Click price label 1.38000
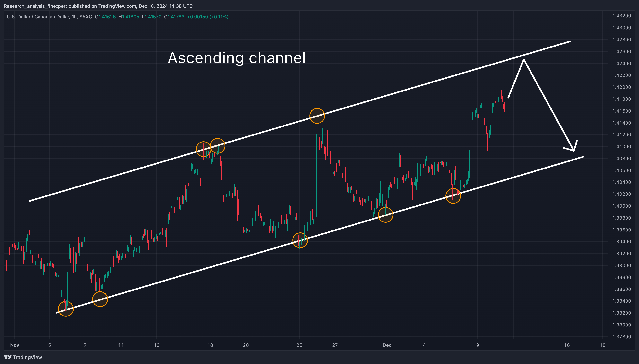The width and height of the screenshot is (639, 364). 622,325
